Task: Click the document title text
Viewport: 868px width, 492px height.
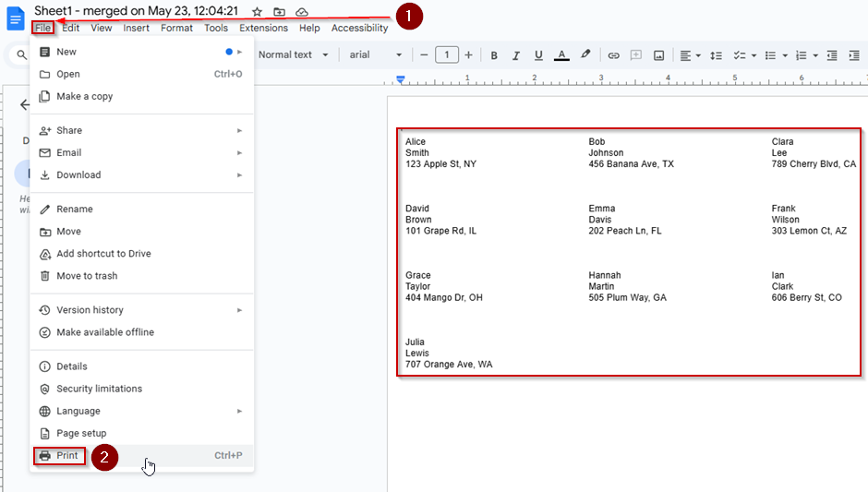Action: click(x=136, y=10)
